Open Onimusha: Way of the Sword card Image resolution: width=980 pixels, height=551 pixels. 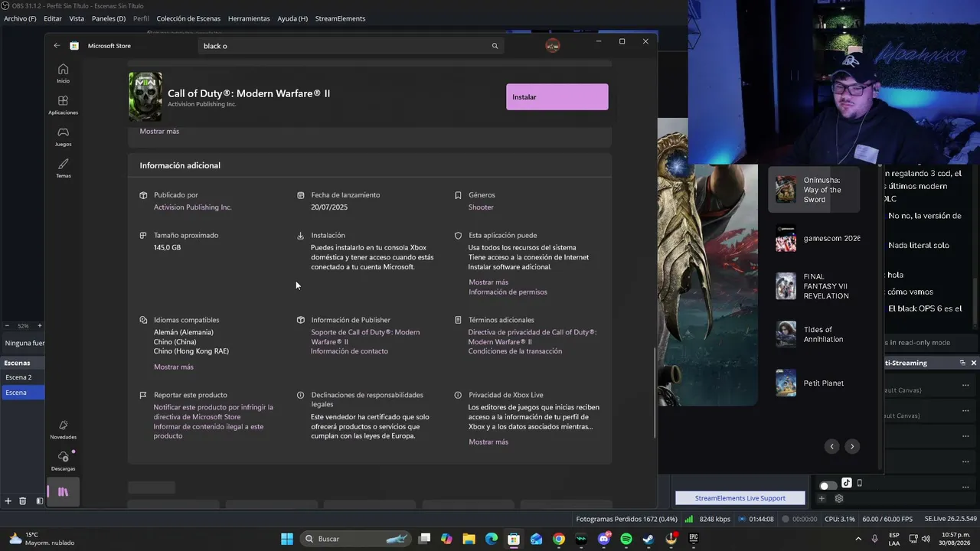click(x=814, y=190)
